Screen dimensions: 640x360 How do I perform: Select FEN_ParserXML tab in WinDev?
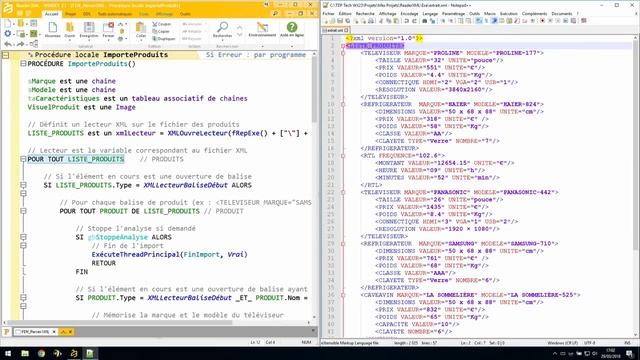pos(35,332)
